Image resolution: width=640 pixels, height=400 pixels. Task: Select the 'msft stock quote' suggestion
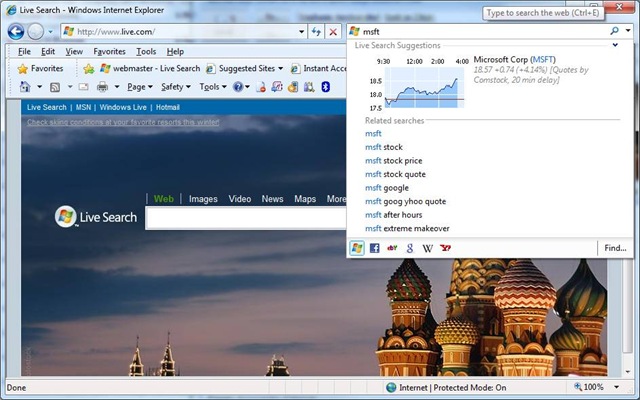pos(395,174)
